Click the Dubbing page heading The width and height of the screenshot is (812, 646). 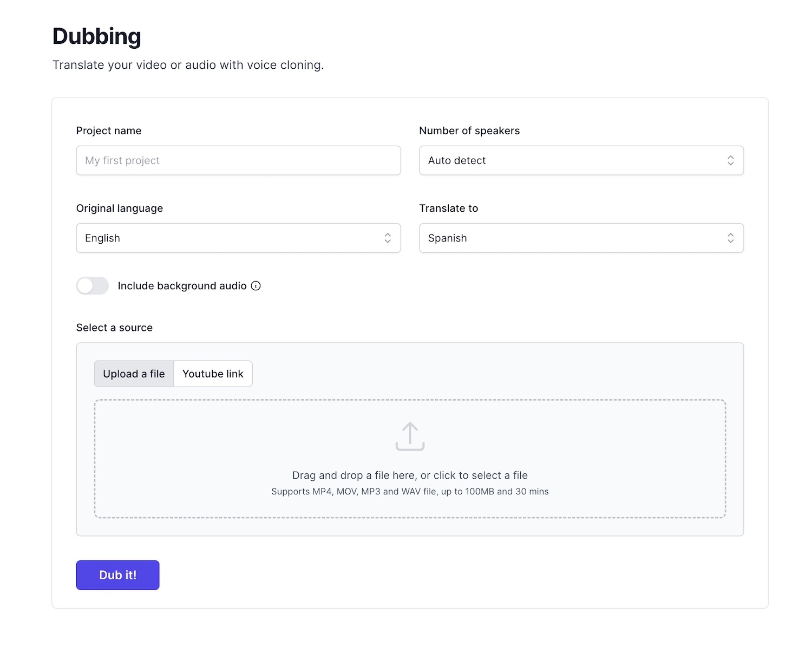point(96,36)
